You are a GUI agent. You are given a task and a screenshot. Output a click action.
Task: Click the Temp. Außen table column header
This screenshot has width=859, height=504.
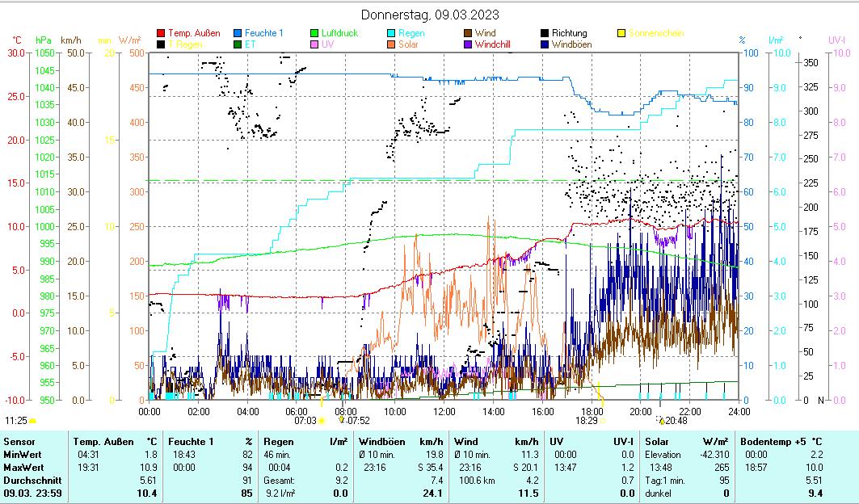(x=99, y=442)
